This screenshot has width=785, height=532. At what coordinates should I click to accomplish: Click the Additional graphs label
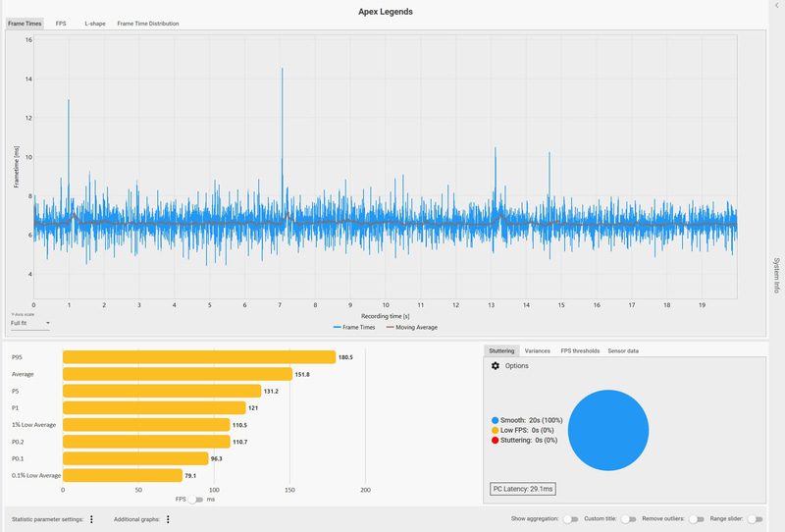(136, 519)
